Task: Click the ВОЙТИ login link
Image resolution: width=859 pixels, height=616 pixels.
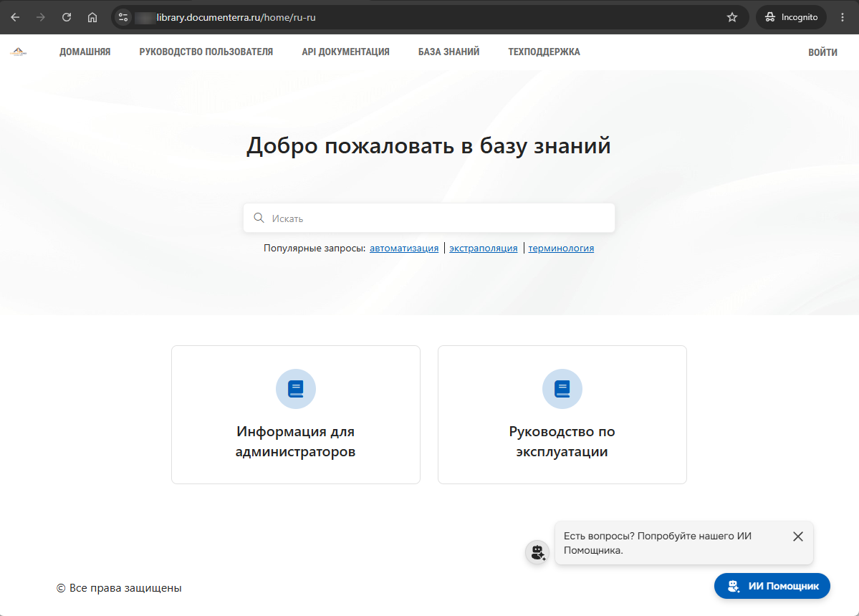Action: click(823, 52)
